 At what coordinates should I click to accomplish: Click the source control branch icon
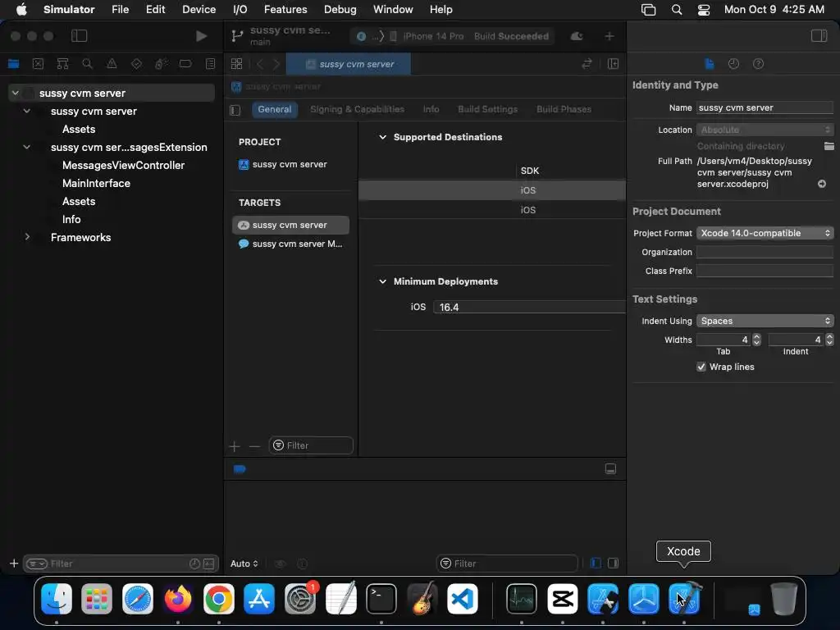point(237,36)
